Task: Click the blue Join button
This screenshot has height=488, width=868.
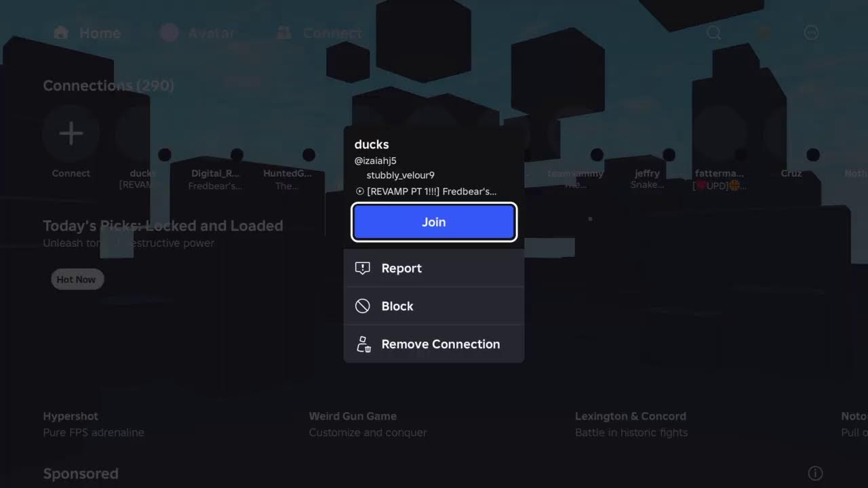Action: [434, 222]
